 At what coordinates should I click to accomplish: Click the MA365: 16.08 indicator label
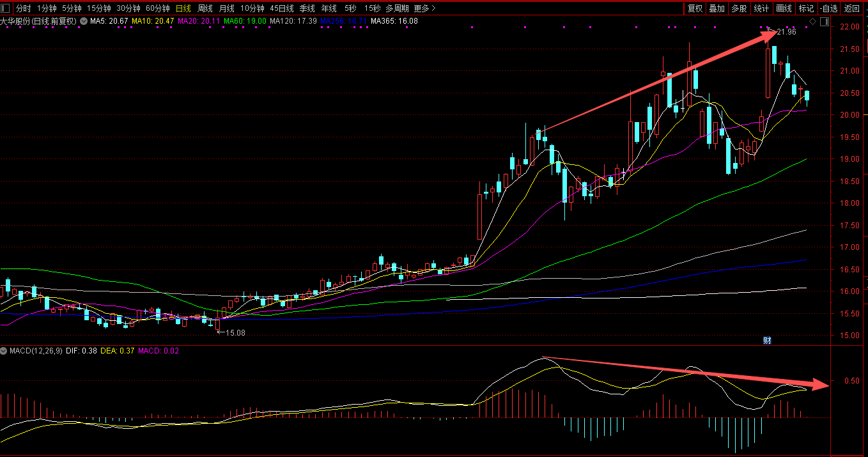click(x=394, y=21)
